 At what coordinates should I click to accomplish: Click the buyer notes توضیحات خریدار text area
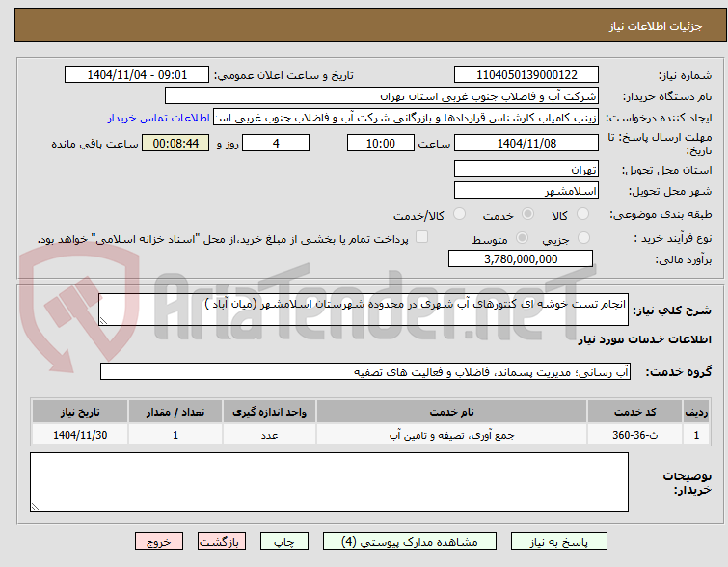329,482
